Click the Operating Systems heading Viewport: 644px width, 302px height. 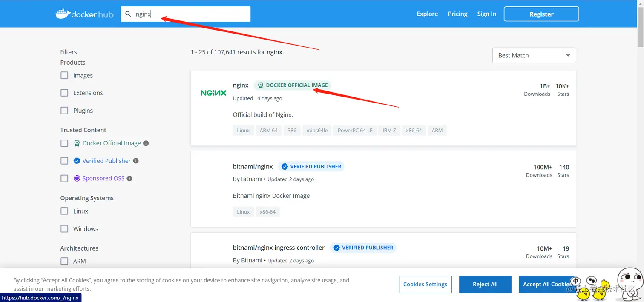[x=87, y=198]
